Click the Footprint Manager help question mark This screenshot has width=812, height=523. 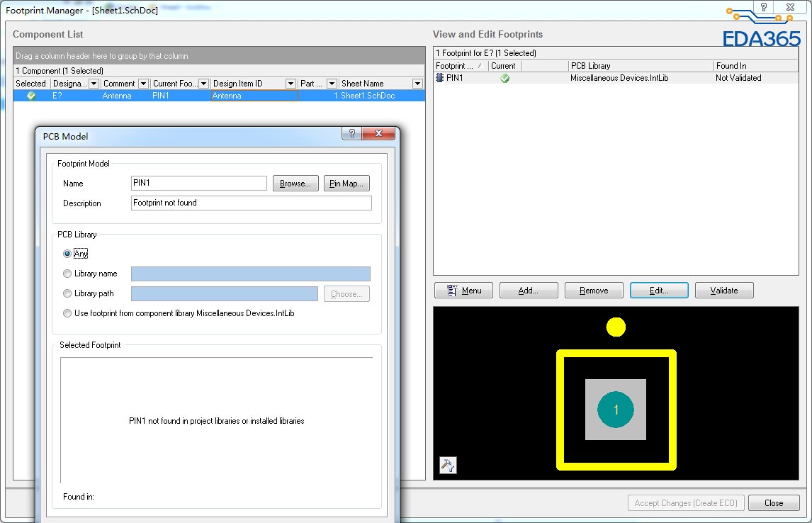(763, 7)
